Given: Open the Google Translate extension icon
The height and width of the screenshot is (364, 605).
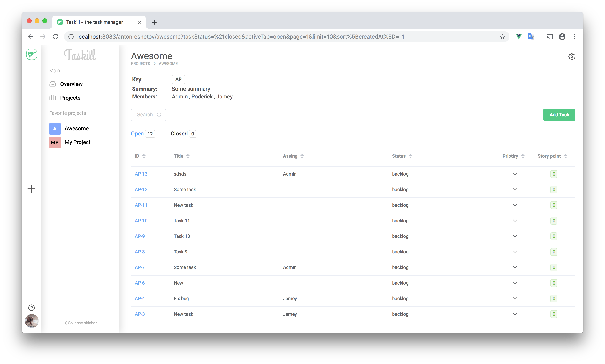Looking at the screenshot, I should [531, 37].
